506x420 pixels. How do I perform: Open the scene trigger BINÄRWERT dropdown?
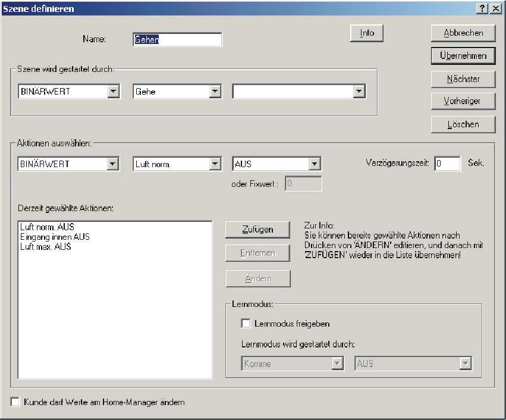[x=113, y=92]
